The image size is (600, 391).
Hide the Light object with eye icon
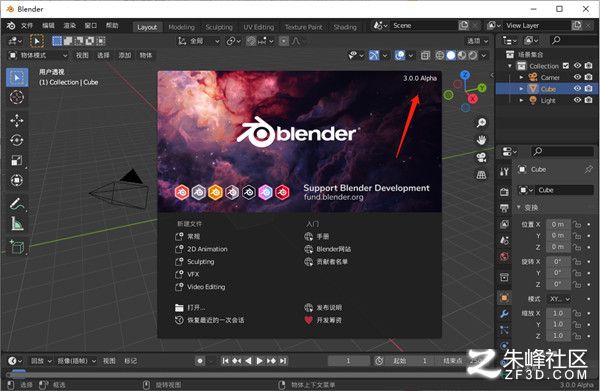pos(577,100)
